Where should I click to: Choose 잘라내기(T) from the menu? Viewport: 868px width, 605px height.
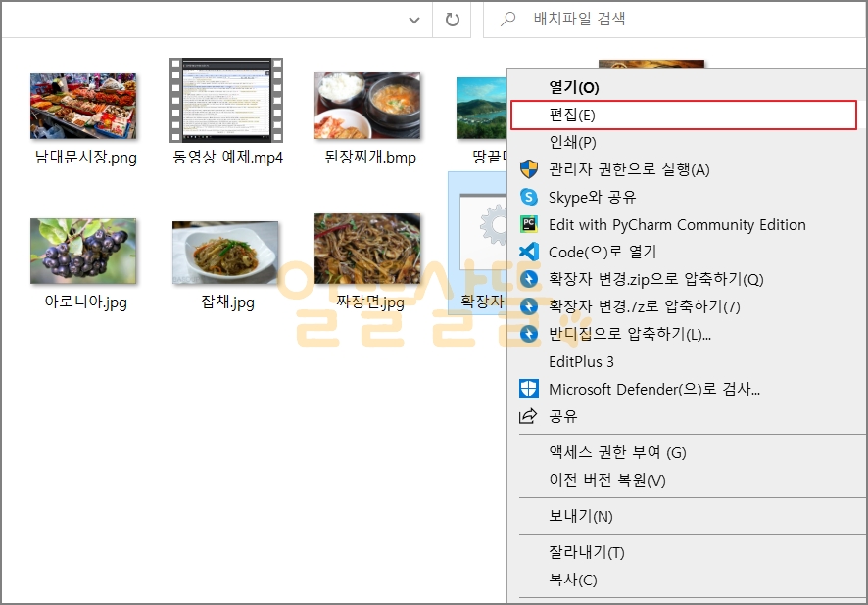(687, 552)
